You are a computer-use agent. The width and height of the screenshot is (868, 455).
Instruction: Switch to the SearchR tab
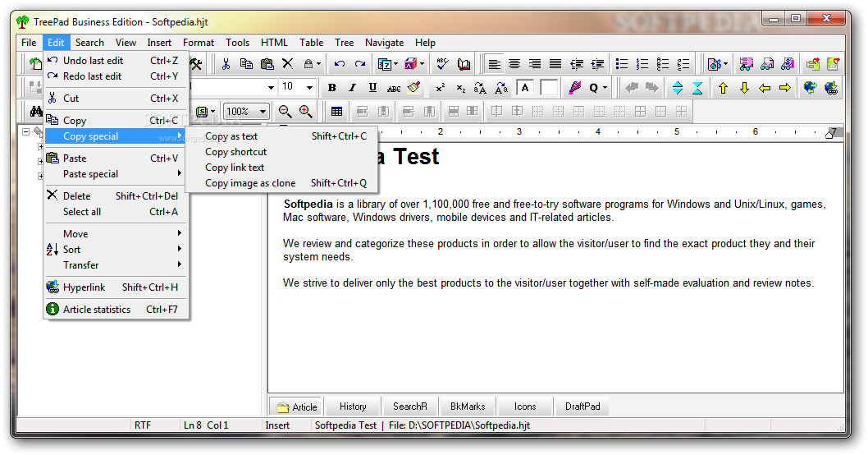tap(410, 407)
